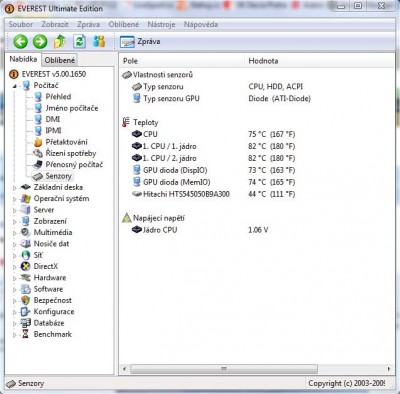Open the Nástroje menu
This screenshot has height=394, width=400.
click(161, 24)
